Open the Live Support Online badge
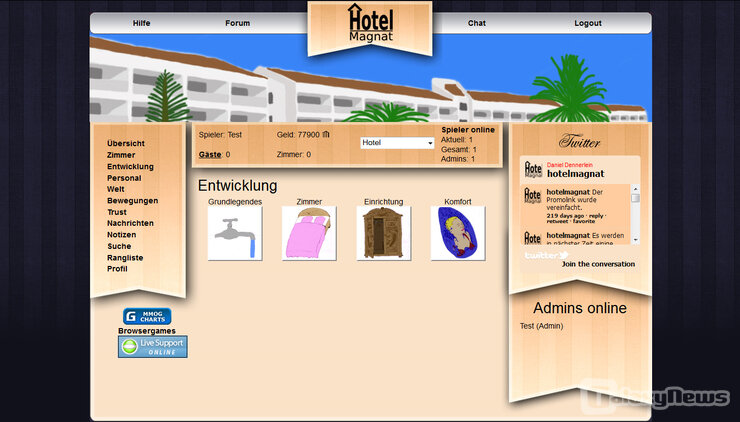Viewport: 740px width, 422px height. tap(153, 346)
